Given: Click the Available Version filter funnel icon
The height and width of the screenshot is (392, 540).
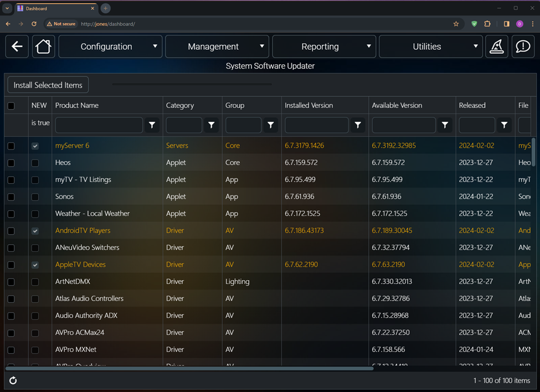Looking at the screenshot, I should coord(445,125).
